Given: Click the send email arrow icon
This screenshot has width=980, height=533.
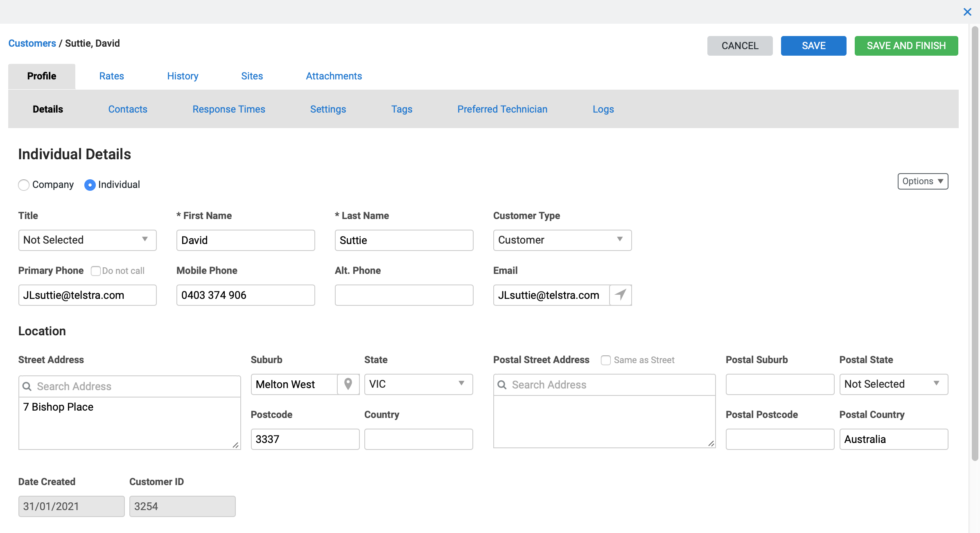Looking at the screenshot, I should tap(620, 295).
